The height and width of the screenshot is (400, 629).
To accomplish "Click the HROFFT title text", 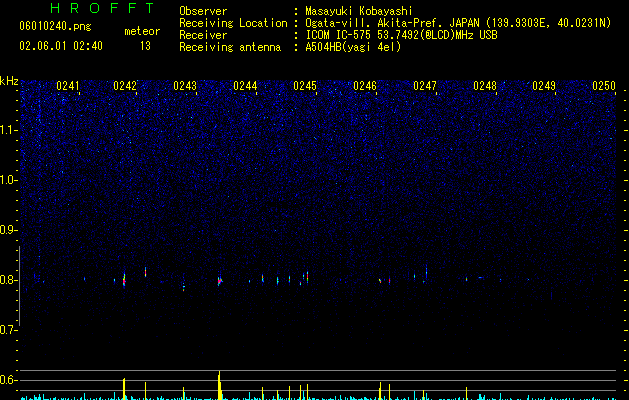I will [103, 8].
